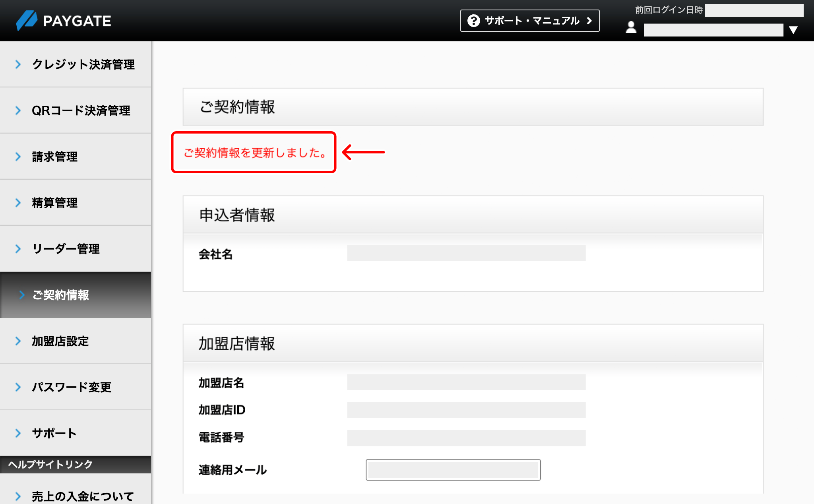The image size is (814, 504).
Task: Click the PAYGATE logo
Action: [x=64, y=21]
